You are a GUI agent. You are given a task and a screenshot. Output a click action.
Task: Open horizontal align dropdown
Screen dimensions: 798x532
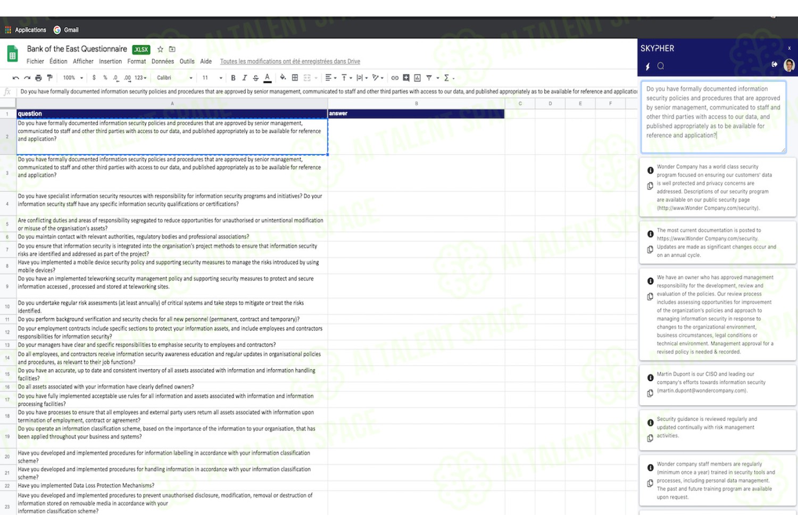331,78
